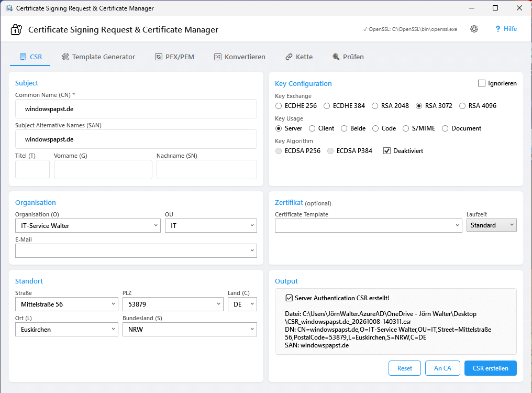The width and height of the screenshot is (532, 393).
Task: Choose RSA 2048 key exchange
Action: click(x=375, y=106)
